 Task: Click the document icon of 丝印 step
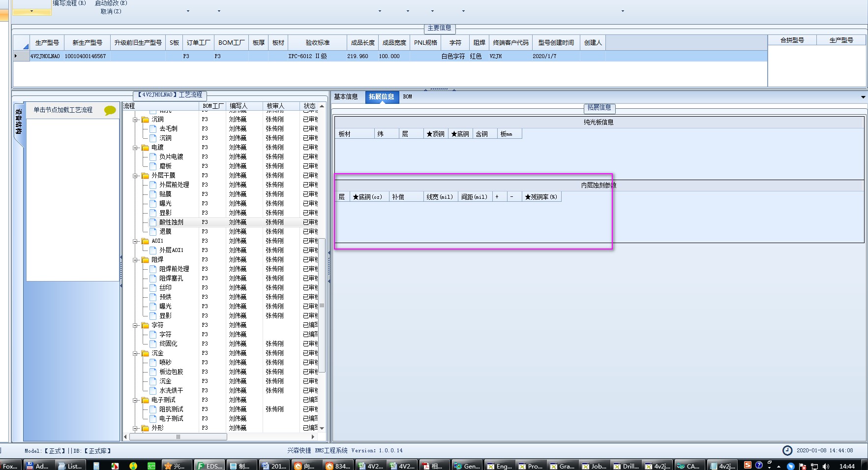153,287
